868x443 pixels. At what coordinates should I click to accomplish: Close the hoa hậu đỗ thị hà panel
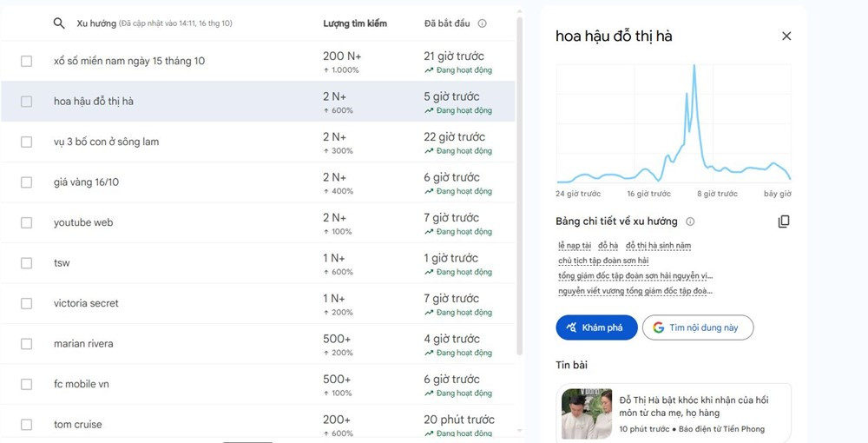[x=786, y=36]
